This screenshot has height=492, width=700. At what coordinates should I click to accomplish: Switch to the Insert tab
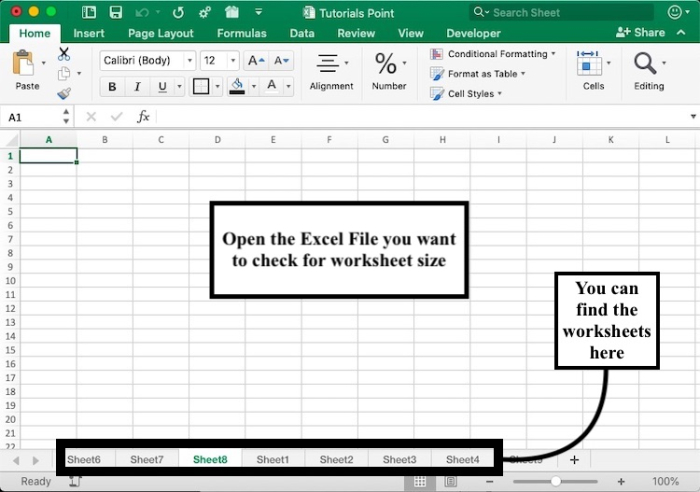pos(89,33)
